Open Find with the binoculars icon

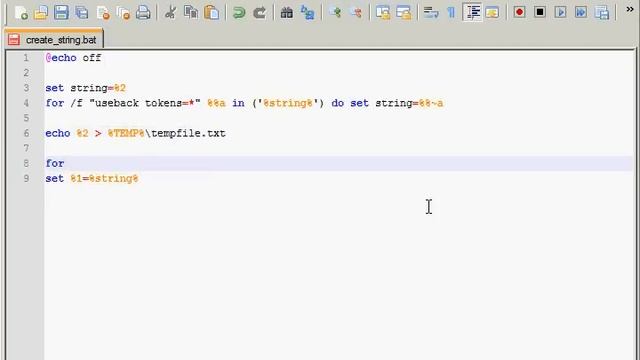pyautogui.click(x=287, y=13)
